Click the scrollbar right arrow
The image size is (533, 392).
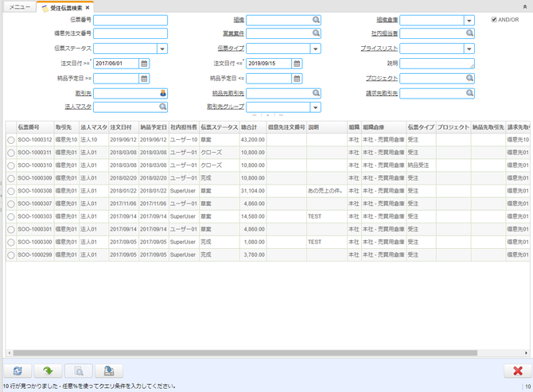(x=526, y=353)
